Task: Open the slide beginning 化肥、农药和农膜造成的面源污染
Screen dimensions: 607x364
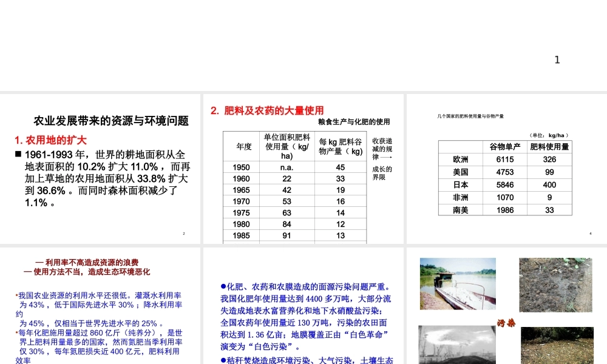Action: (x=303, y=306)
